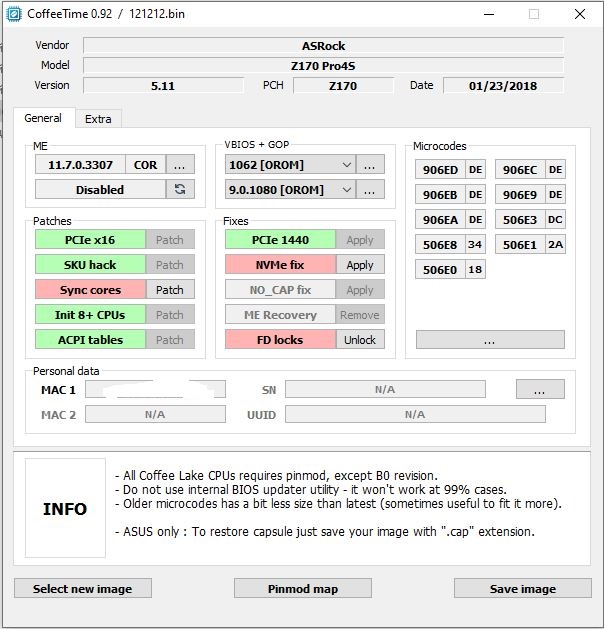604x629 pixels.
Task: Click the Sync cores patch indicator
Action: (x=90, y=289)
